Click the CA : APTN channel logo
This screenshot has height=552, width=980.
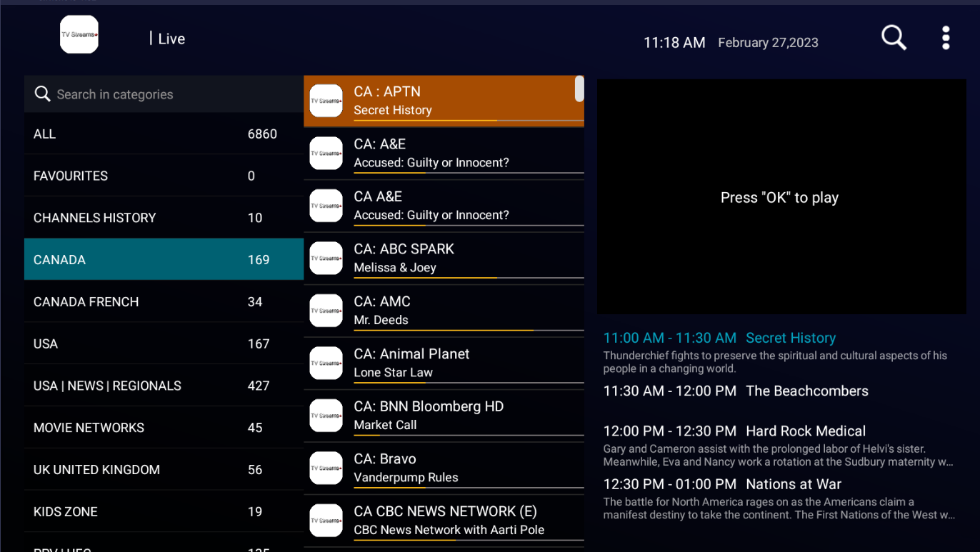click(326, 101)
